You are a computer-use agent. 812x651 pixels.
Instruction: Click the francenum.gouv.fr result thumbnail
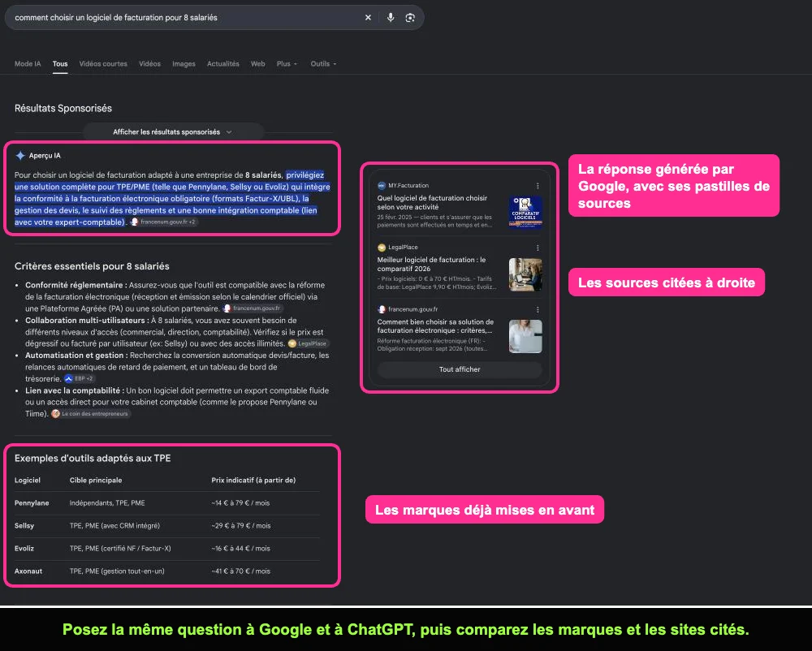[x=525, y=336]
